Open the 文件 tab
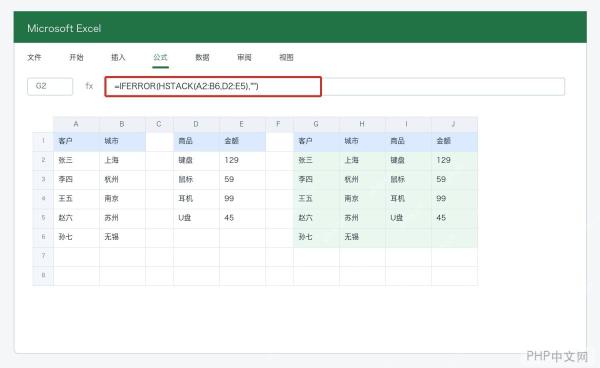Viewport: 600px width, 368px height. (x=34, y=57)
